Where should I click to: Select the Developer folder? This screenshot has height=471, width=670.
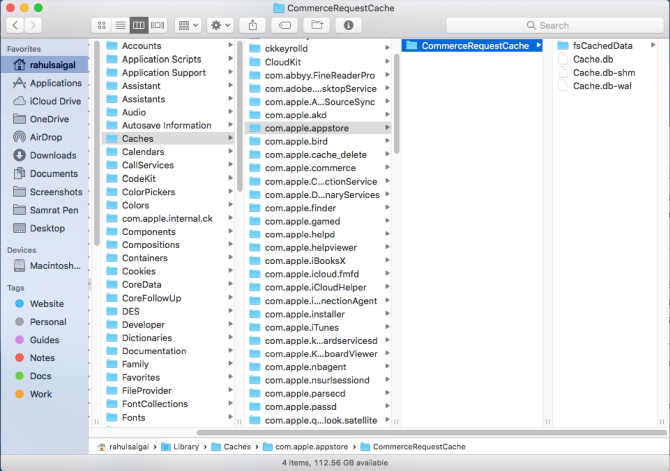click(x=168, y=325)
